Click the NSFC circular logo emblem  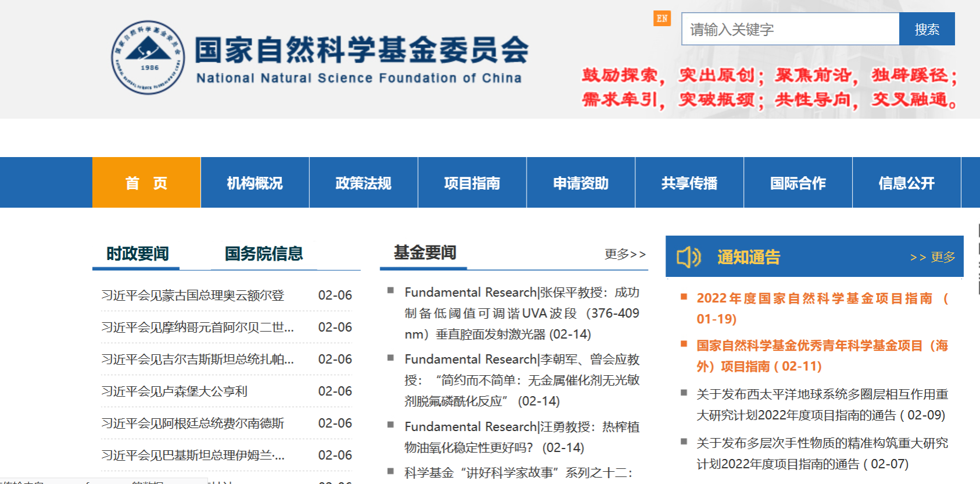click(x=148, y=58)
